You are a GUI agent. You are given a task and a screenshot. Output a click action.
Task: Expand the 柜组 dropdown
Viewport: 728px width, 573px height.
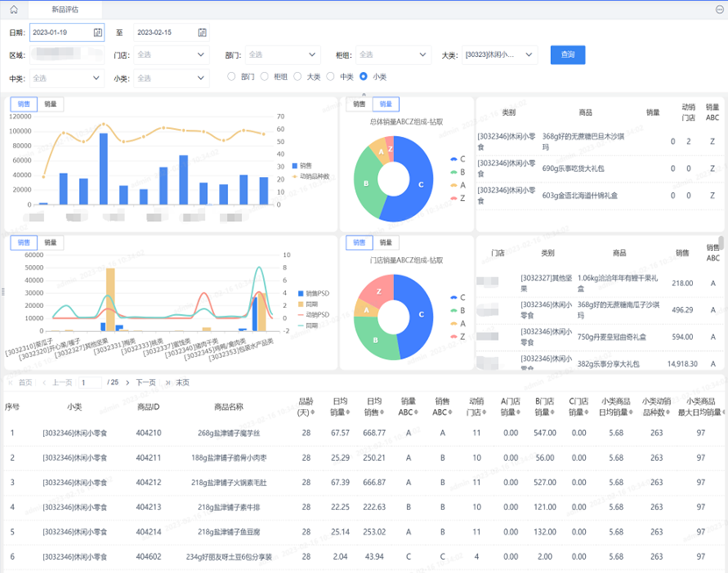[x=393, y=54]
